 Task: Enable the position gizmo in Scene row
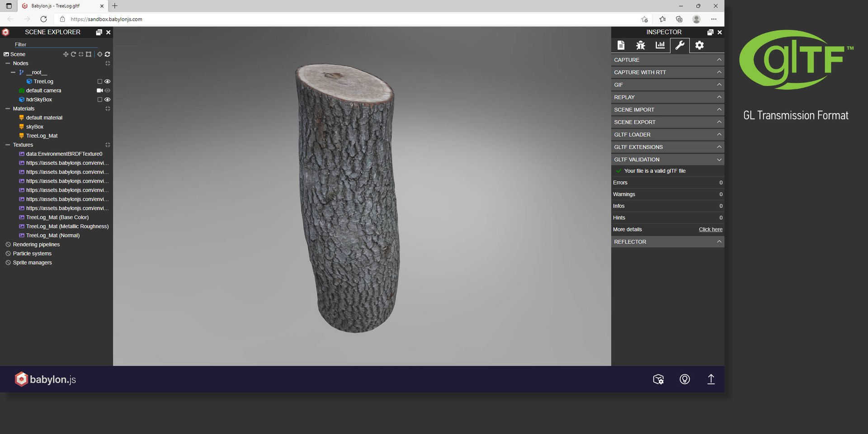tap(66, 54)
